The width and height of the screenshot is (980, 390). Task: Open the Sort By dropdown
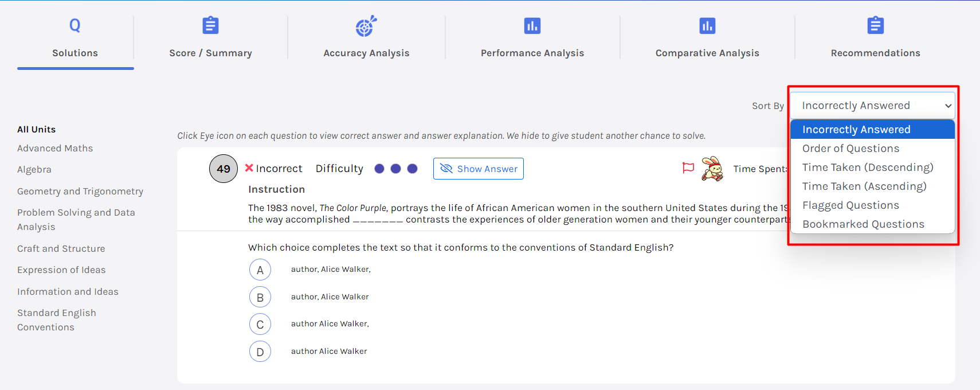click(872, 106)
